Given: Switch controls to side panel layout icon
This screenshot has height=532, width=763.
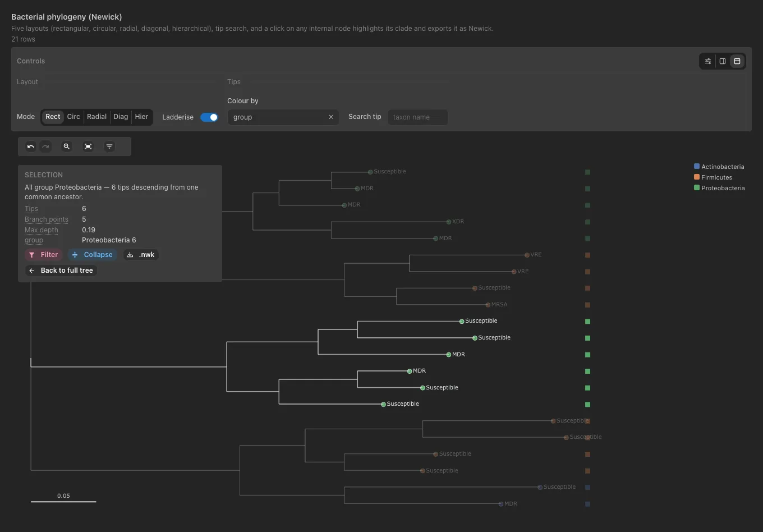Looking at the screenshot, I should (x=723, y=61).
